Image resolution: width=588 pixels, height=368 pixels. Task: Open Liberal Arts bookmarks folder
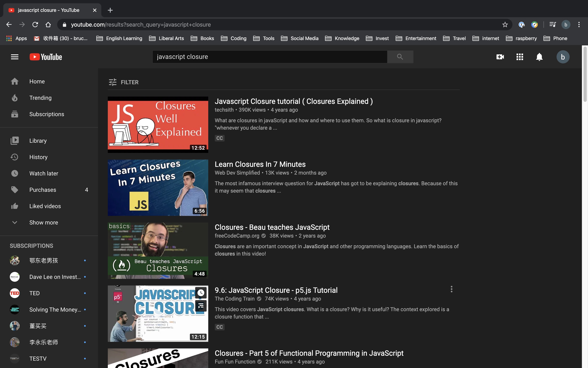166,38
